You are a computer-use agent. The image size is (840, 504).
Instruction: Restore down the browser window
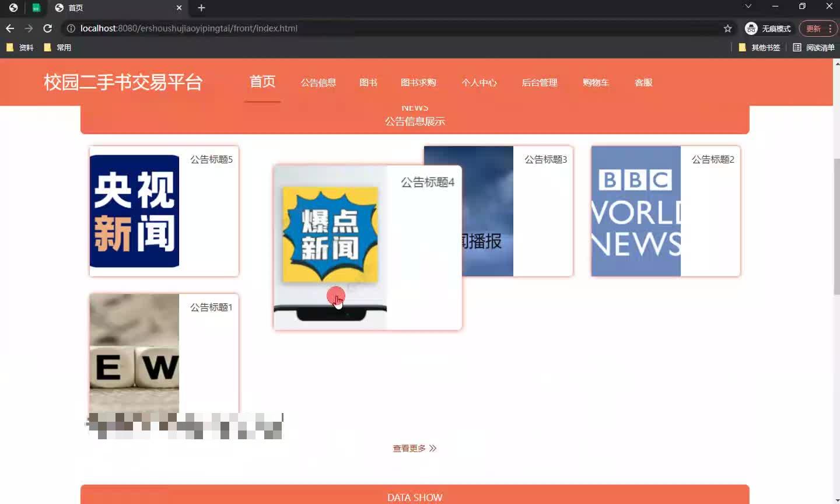(x=802, y=6)
